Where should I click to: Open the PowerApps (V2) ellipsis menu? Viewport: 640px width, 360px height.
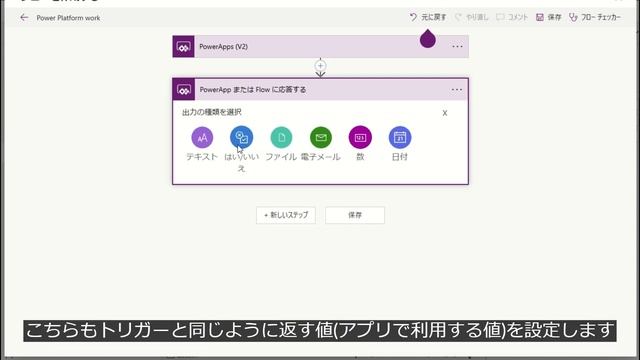(x=457, y=47)
